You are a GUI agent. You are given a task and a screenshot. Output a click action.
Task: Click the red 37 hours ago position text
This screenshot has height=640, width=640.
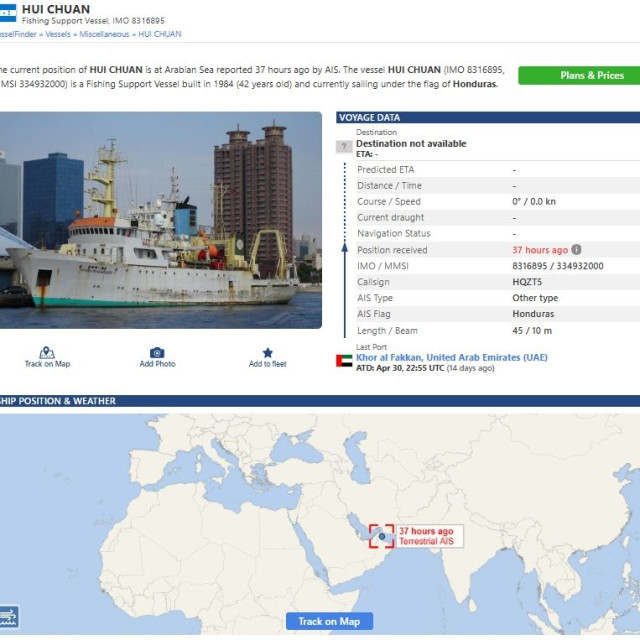tap(540, 250)
